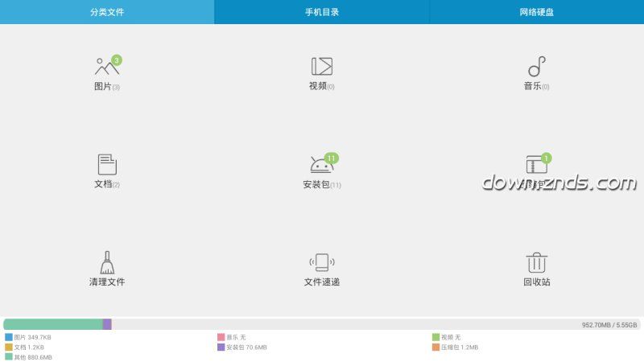Open the 回收站 trash bin icon
644x362 pixels.
click(536, 263)
